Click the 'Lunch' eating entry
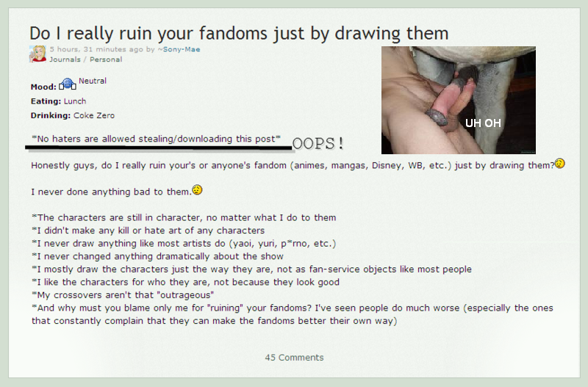588x387 pixels. point(75,101)
